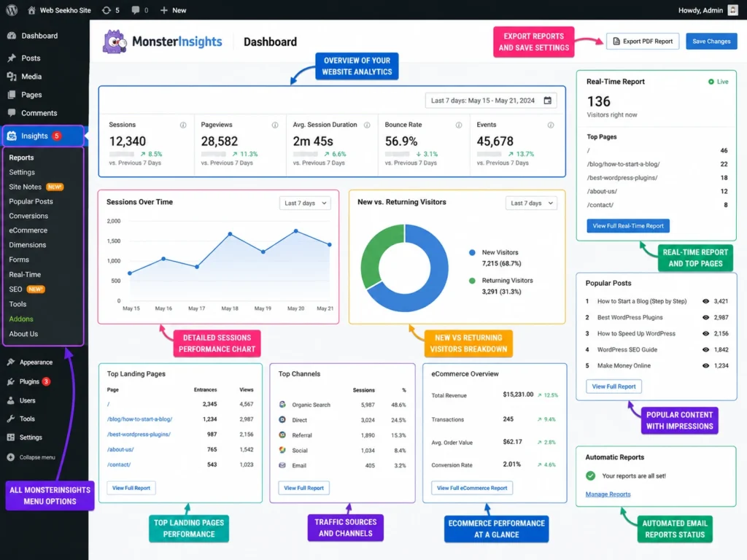The width and height of the screenshot is (747, 560).
Task: Click the eye icon for How to Speed Up WordPress
Action: coord(705,333)
